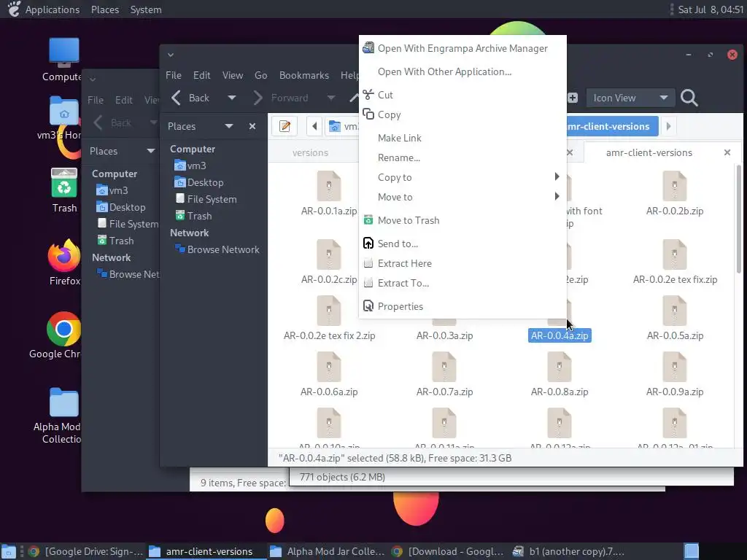Click the AR-0.0.1a.zip archive icon
Screen dimensions: 747x560
pyautogui.click(x=329, y=186)
